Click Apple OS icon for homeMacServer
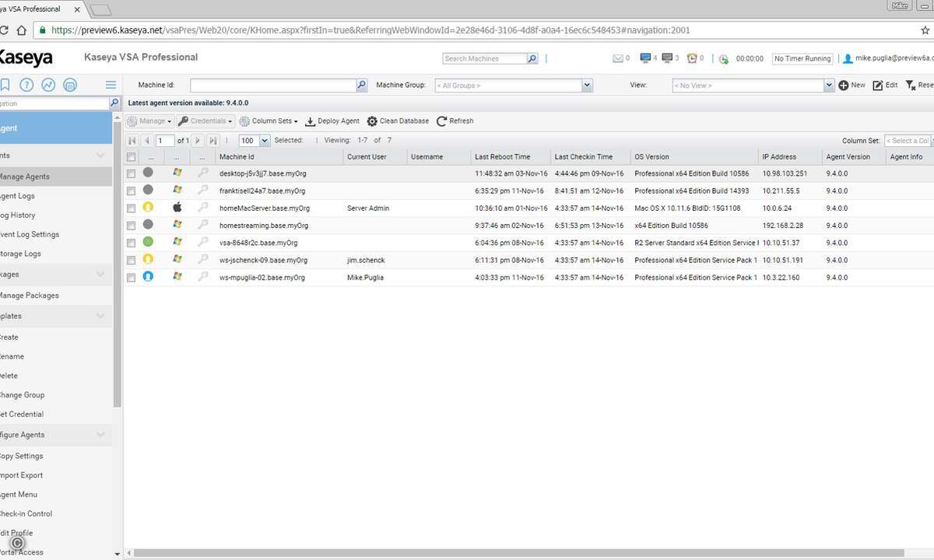Viewport: 934px width, 560px height. [x=177, y=208]
